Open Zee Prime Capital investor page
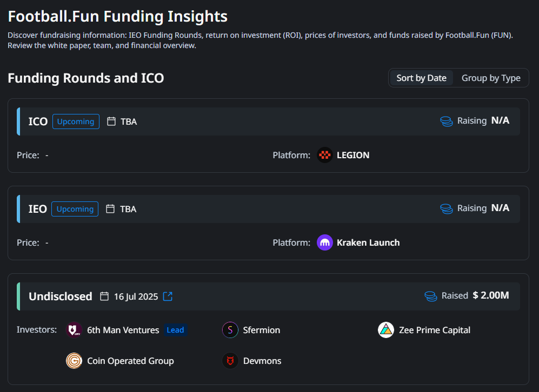The image size is (539, 392). [x=435, y=330]
